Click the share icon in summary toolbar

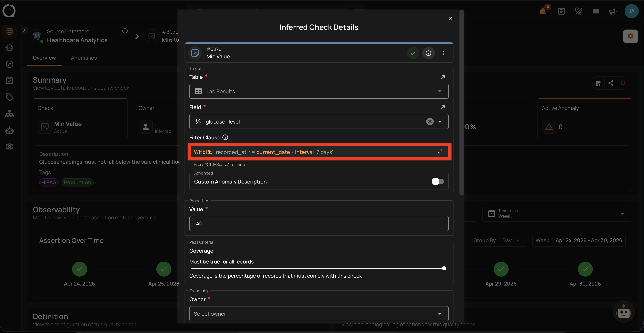tap(611, 83)
